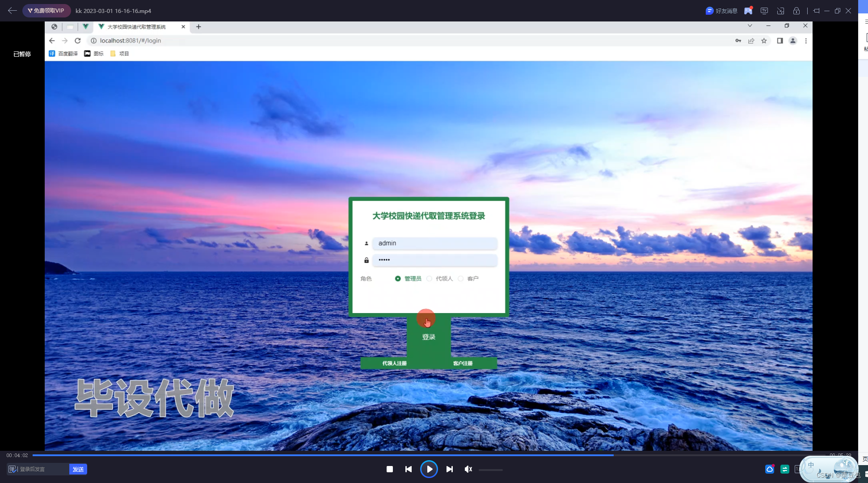Click the TV cast icon
This screenshot has height=483, width=868.
pos(764,11)
